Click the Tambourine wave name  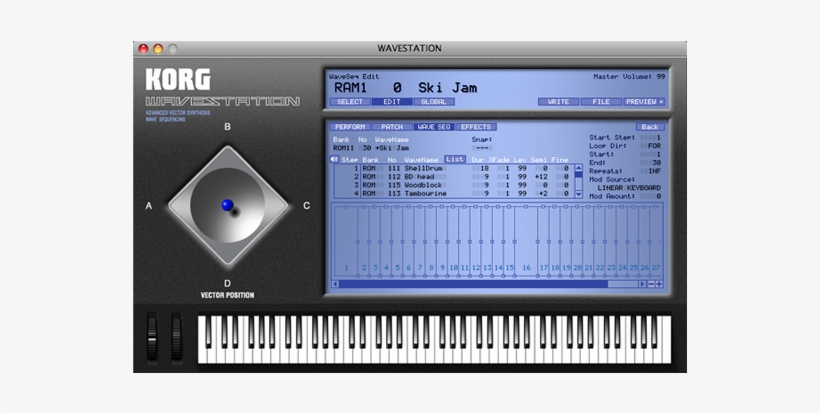[425, 193]
